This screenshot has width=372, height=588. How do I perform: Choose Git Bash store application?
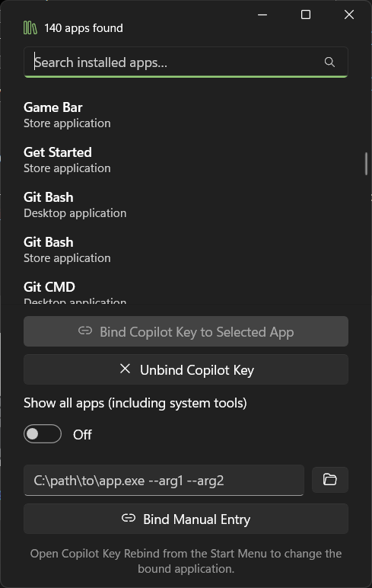[186, 250]
